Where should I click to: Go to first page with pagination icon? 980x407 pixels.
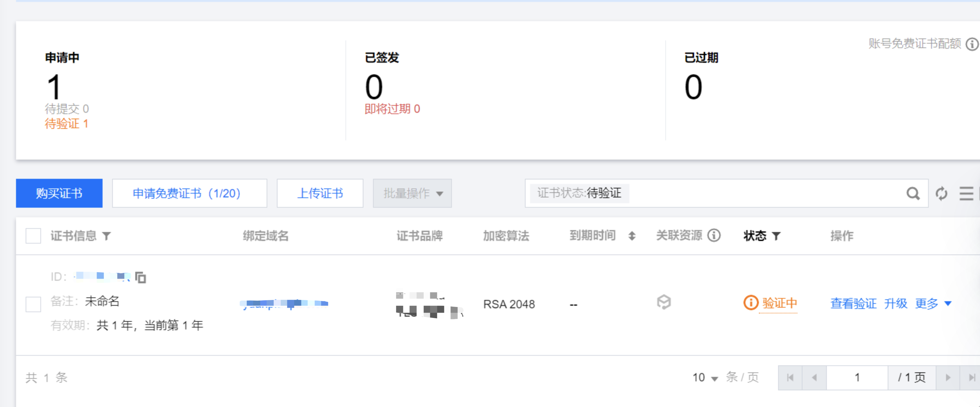coord(790,377)
